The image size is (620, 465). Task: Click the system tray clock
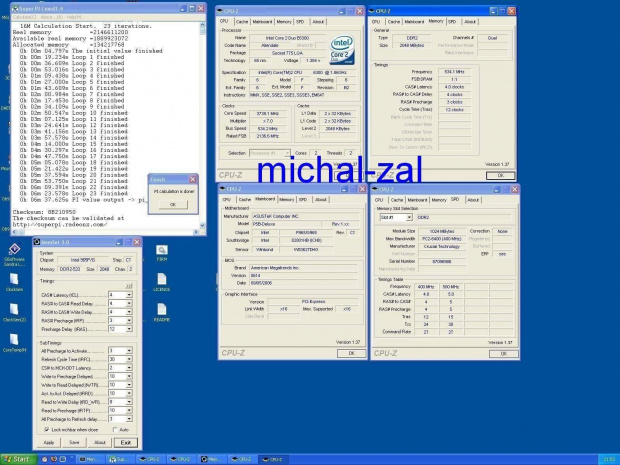(609, 459)
